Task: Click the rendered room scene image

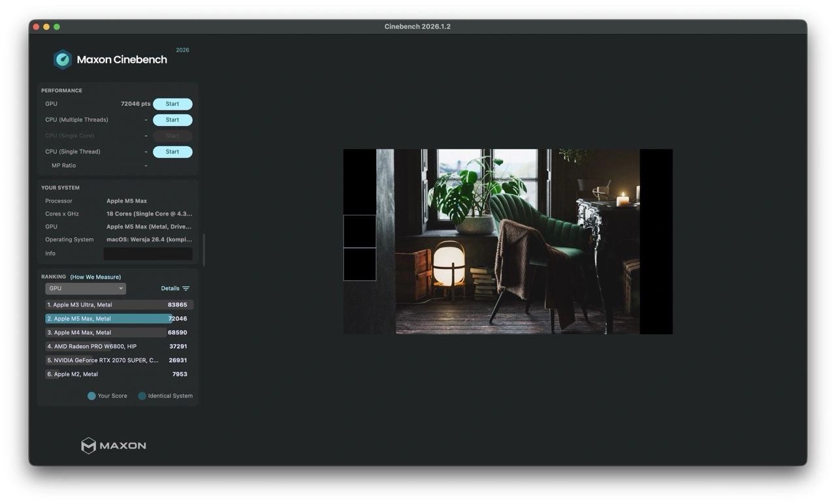Action: pos(508,242)
